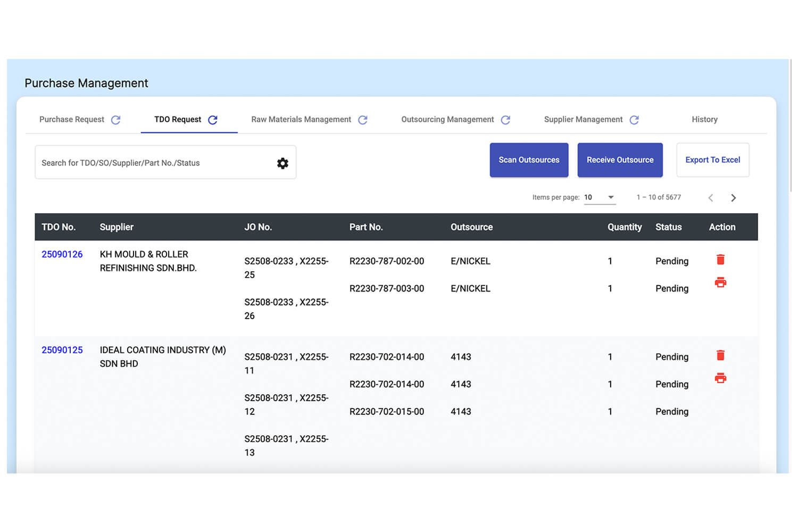
Task: Delete TDO 25090126 with trash icon
Action: pyautogui.click(x=720, y=260)
